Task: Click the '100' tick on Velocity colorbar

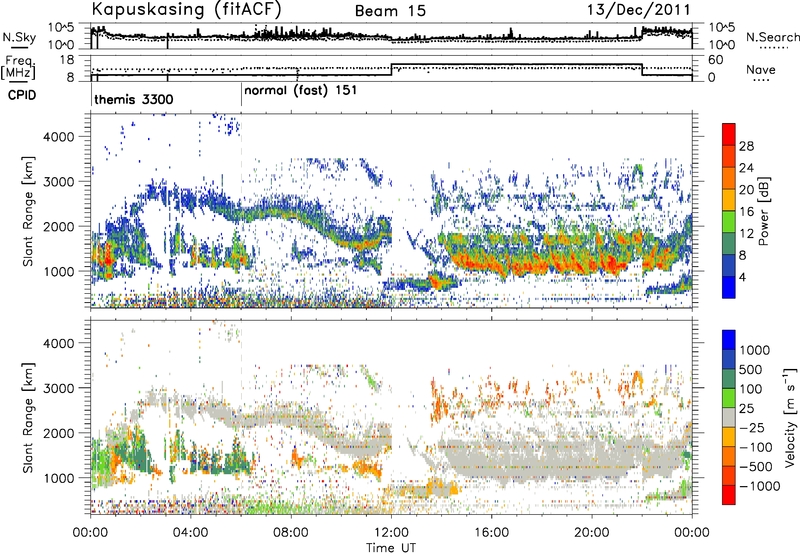Action: click(x=752, y=389)
